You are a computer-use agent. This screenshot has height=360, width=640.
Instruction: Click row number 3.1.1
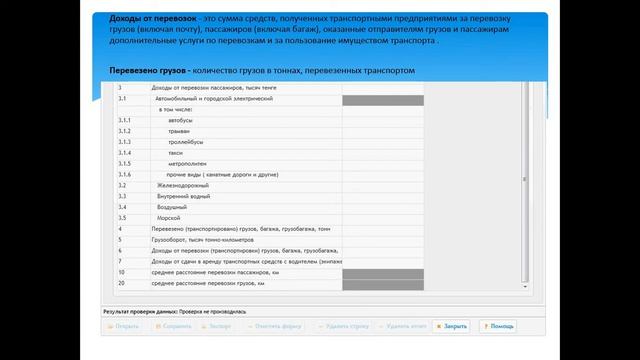point(124,120)
